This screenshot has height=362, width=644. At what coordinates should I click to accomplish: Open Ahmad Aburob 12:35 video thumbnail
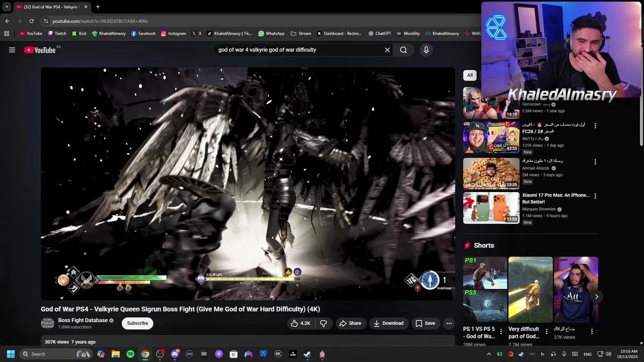coord(491,173)
